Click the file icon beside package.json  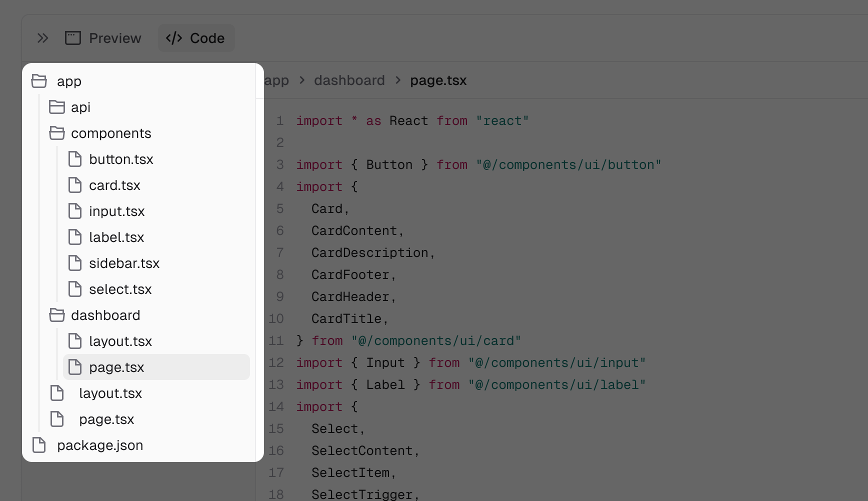pos(39,445)
